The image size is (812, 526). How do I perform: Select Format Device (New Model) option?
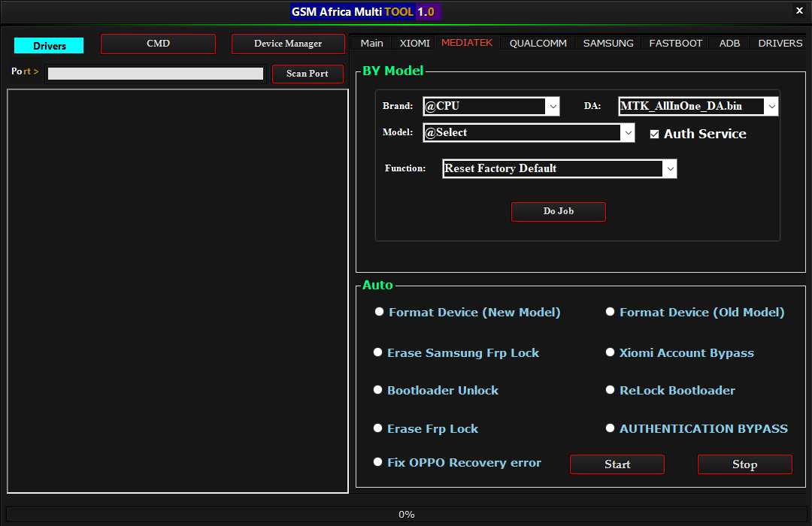(380, 312)
